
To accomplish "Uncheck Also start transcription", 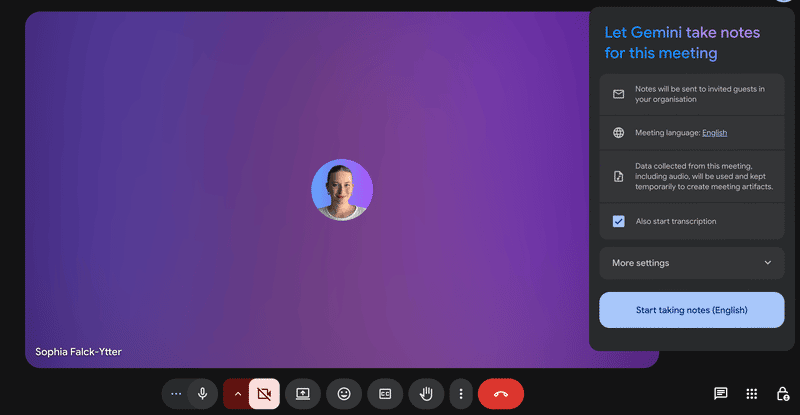I will coord(618,222).
